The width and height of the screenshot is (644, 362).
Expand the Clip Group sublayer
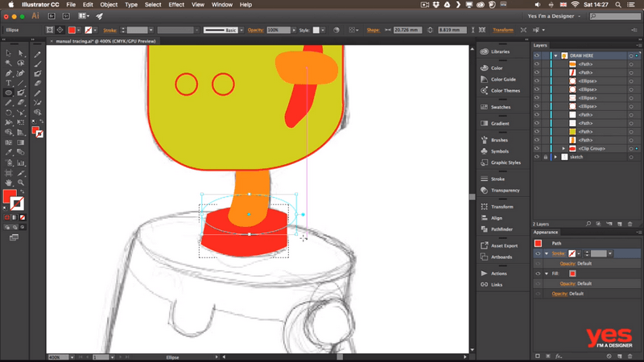[563, 149]
